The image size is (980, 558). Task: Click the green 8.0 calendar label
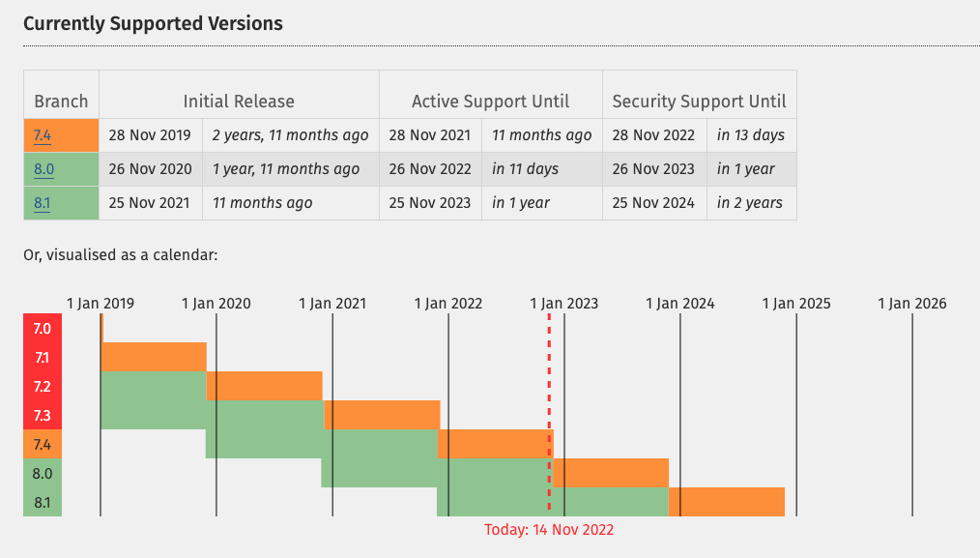tap(43, 474)
